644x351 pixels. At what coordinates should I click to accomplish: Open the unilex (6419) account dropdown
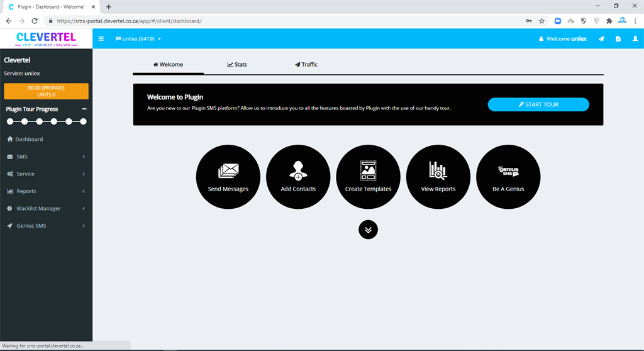138,38
